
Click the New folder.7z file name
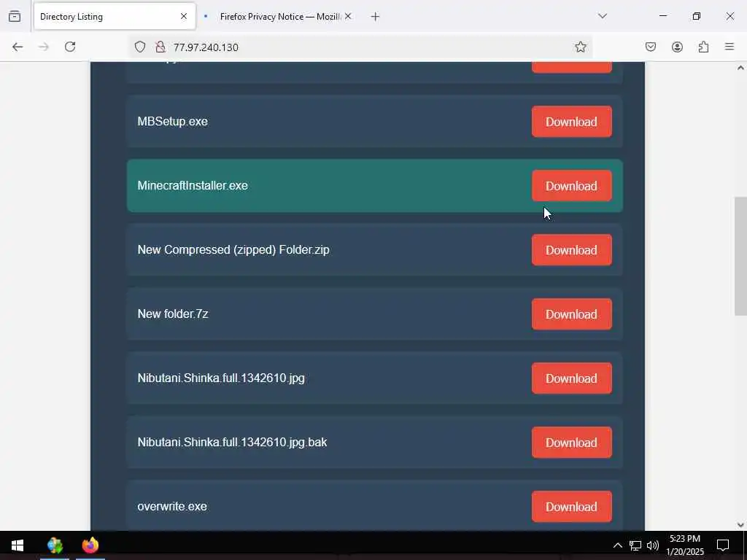[x=173, y=314]
